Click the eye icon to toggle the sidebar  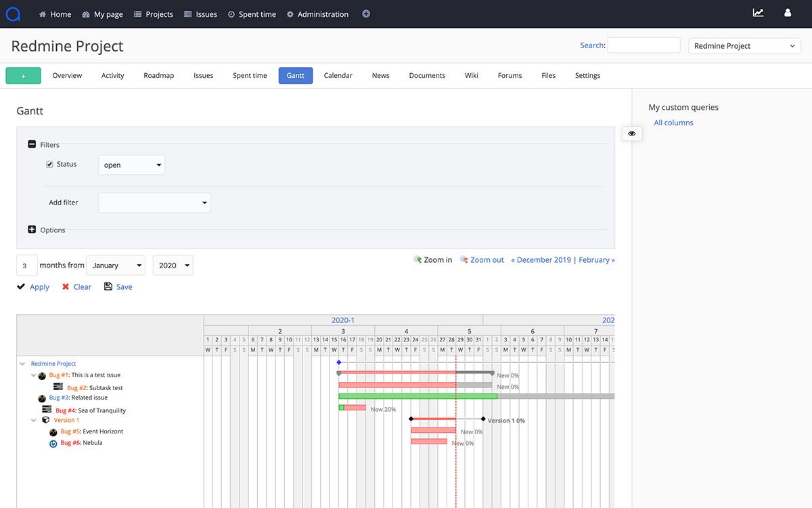(x=632, y=133)
